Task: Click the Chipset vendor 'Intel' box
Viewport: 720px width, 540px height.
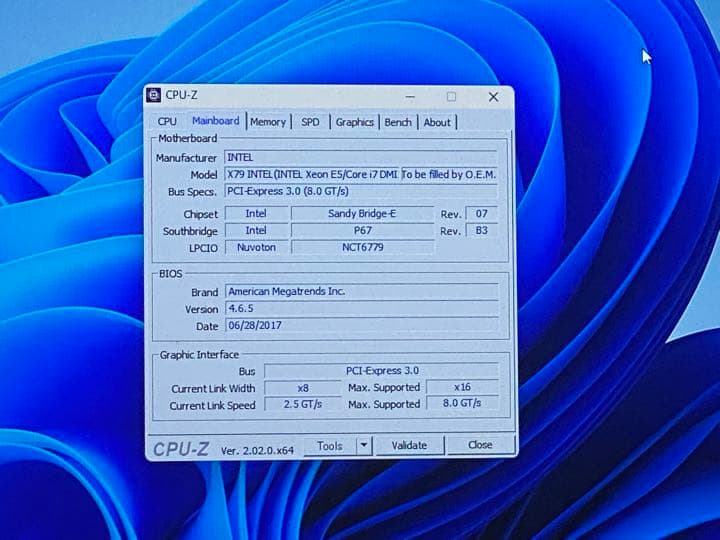Action: click(x=256, y=214)
